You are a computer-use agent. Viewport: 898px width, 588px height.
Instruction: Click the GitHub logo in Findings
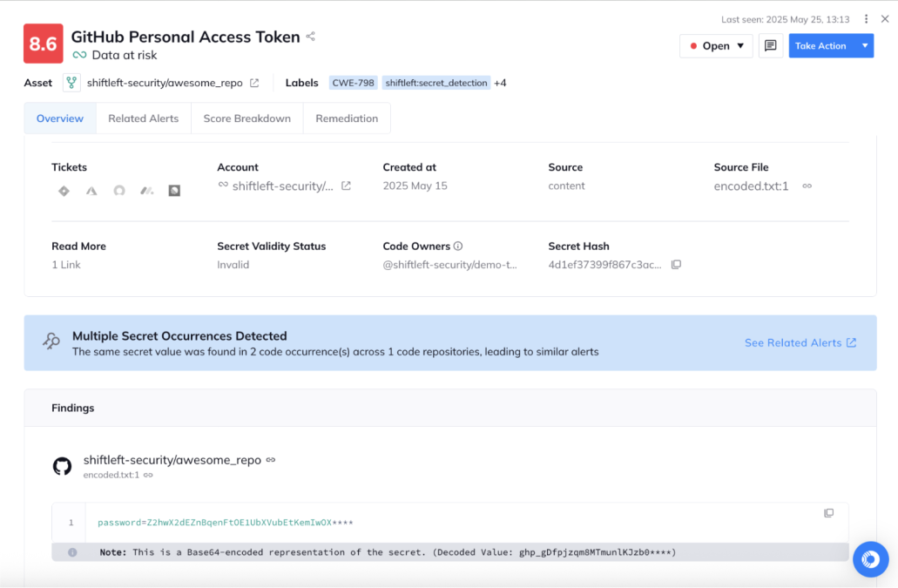pos(63,466)
